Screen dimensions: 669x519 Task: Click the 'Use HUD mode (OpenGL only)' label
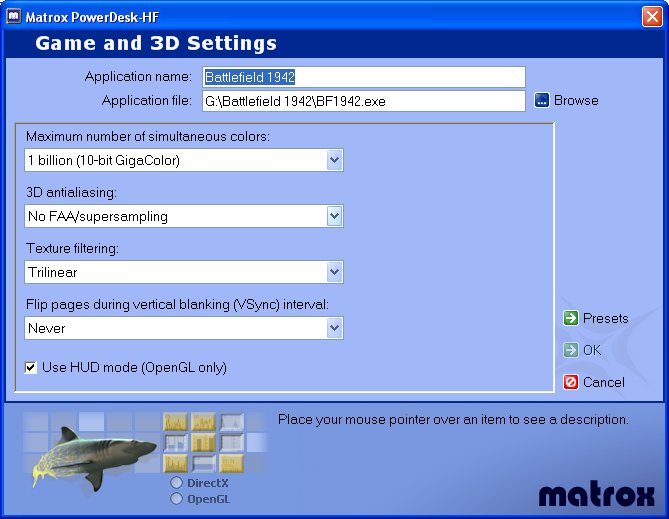coord(134,367)
